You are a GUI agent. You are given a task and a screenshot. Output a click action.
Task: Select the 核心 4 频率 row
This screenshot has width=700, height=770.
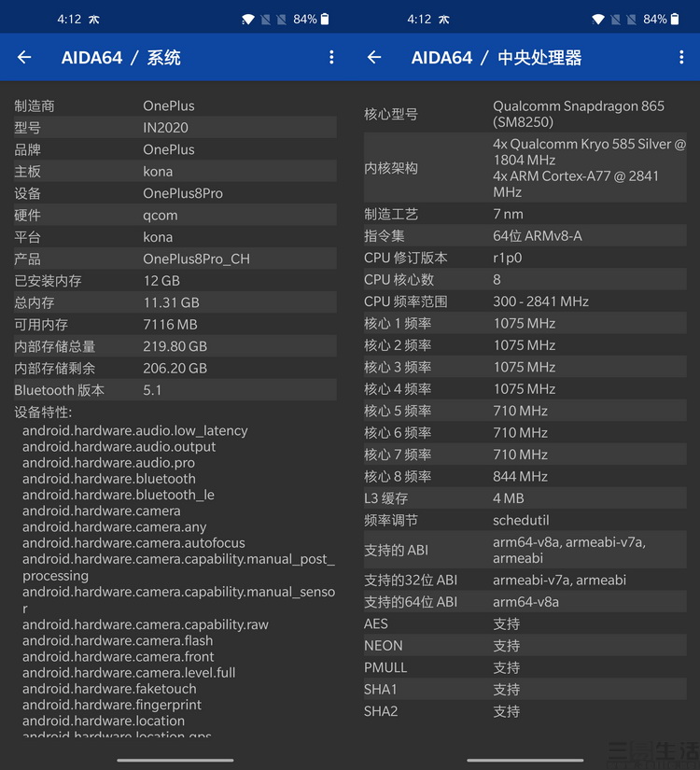(525, 389)
